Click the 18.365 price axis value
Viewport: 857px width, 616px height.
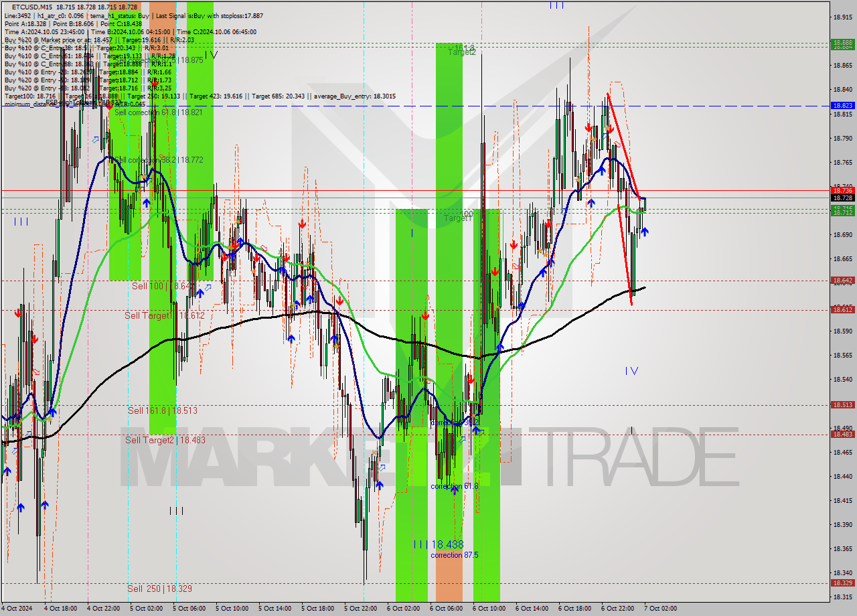[842, 549]
